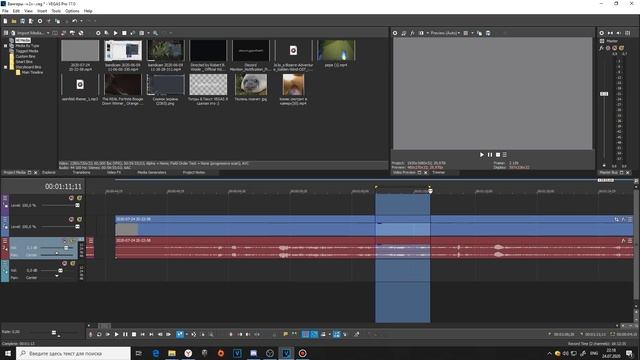The height and width of the screenshot is (360, 640).
Task: Open the blue video event pan/crop icon
Action: point(616,220)
